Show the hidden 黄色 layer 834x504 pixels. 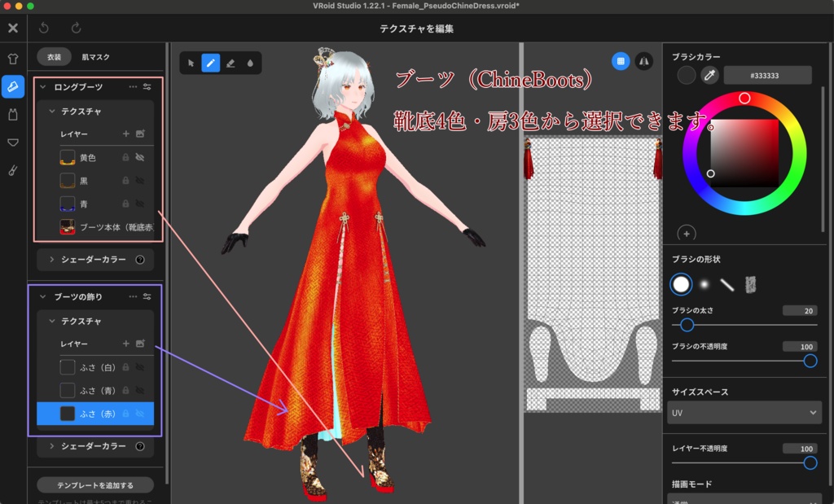[138, 157]
